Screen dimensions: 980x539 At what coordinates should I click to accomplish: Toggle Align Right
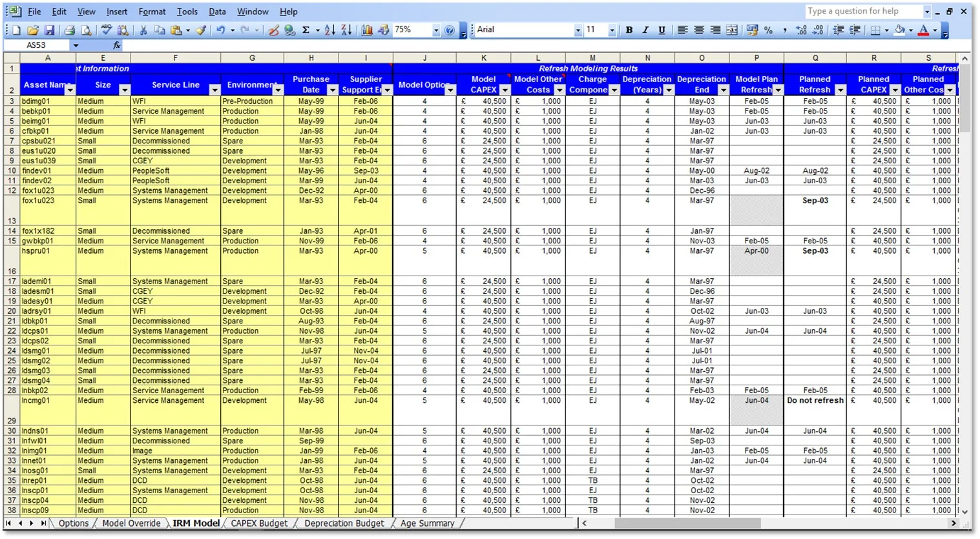pyautogui.click(x=715, y=30)
